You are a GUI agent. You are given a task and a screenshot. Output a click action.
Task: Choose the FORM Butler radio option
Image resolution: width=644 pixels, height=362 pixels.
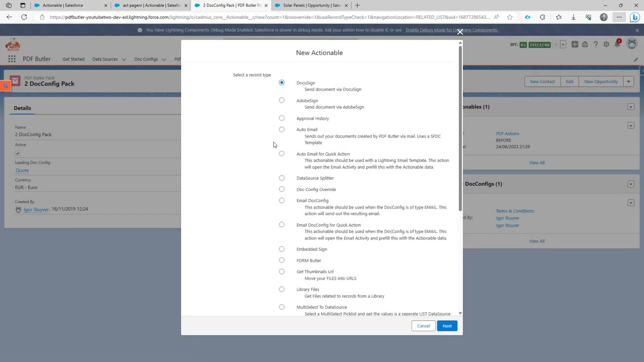[282, 260]
